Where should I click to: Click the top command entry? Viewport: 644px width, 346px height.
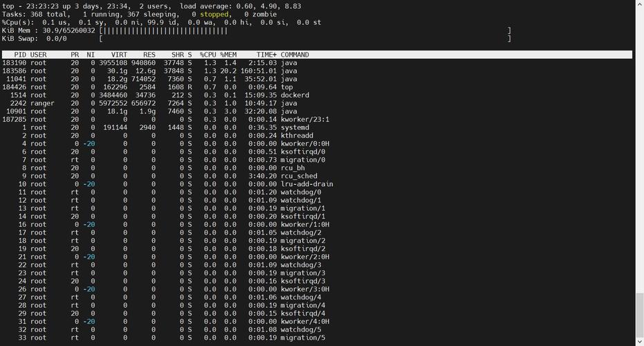click(286, 87)
